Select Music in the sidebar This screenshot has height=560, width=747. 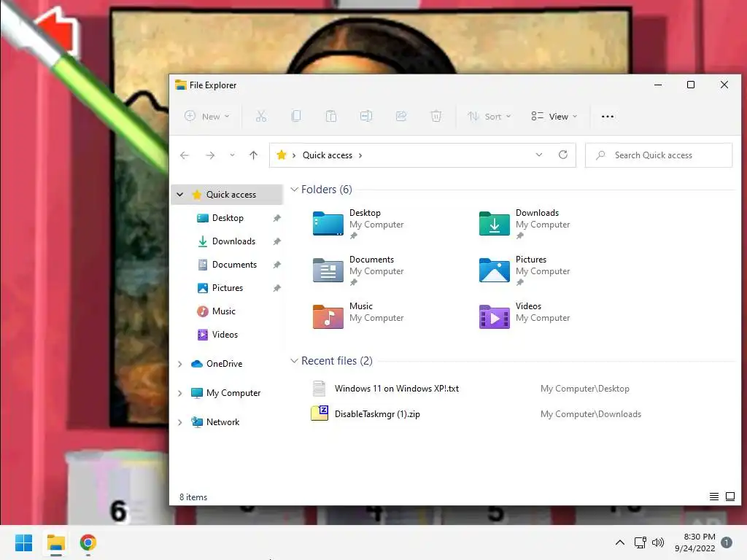pyautogui.click(x=223, y=311)
